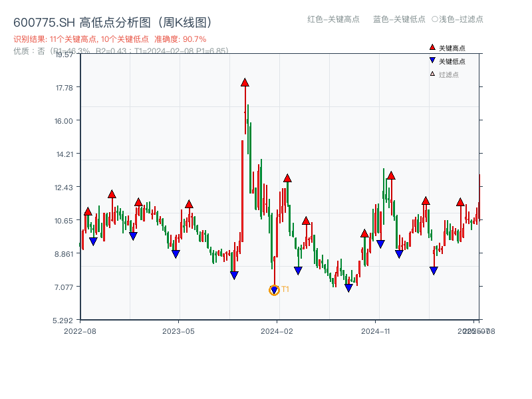Pick the leftmost red high marker near 2022-08
Viewport: 532px width, 399px height.
coord(88,211)
